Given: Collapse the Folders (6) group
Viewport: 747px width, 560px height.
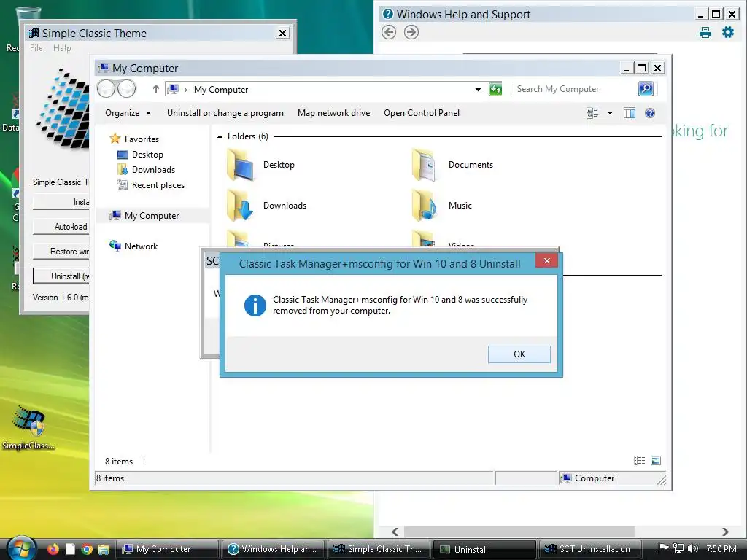Looking at the screenshot, I should click(x=220, y=136).
